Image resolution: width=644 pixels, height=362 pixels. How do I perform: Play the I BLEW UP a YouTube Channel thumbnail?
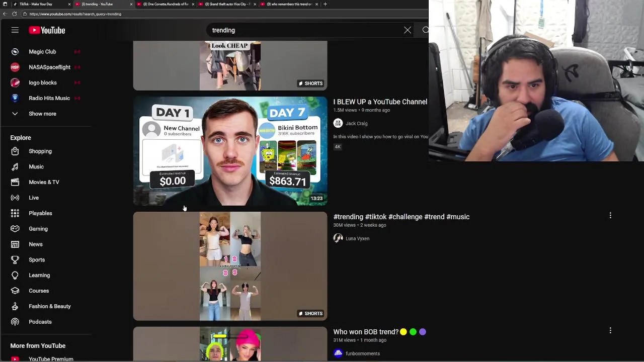pos(230,151)
